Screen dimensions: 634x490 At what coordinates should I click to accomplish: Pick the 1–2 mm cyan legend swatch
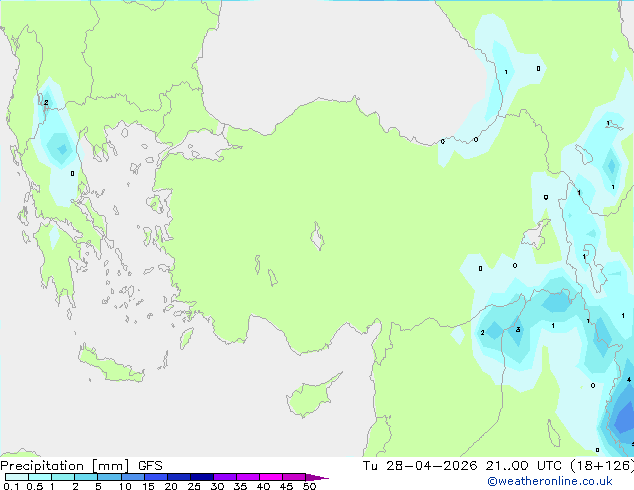(x=63, y=477)
